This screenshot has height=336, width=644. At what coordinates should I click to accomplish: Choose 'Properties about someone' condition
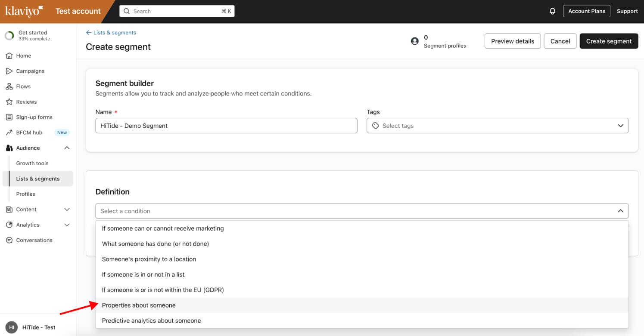click(x=139, y=305)
